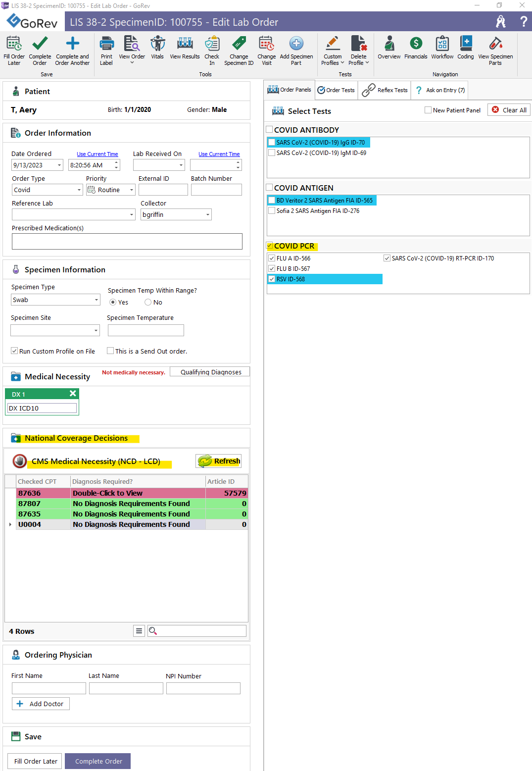Expand the Specimen Type dropdown
Screen dimensions: 532x771
click(97, 300)
